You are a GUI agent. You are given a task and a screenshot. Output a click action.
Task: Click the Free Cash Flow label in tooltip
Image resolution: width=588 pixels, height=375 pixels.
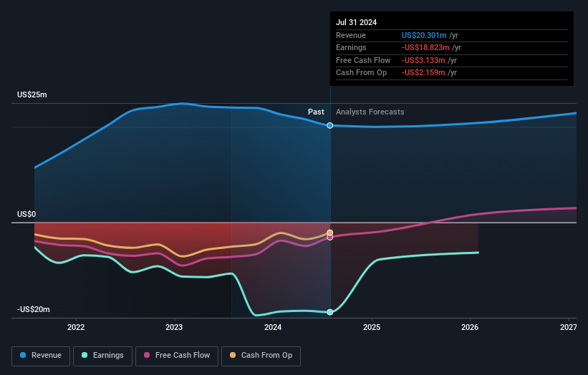pos(363,60)
